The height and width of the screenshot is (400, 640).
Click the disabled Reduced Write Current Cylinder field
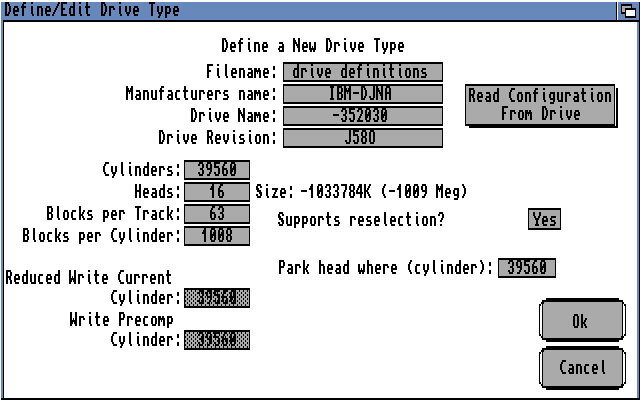coord(217,298)
